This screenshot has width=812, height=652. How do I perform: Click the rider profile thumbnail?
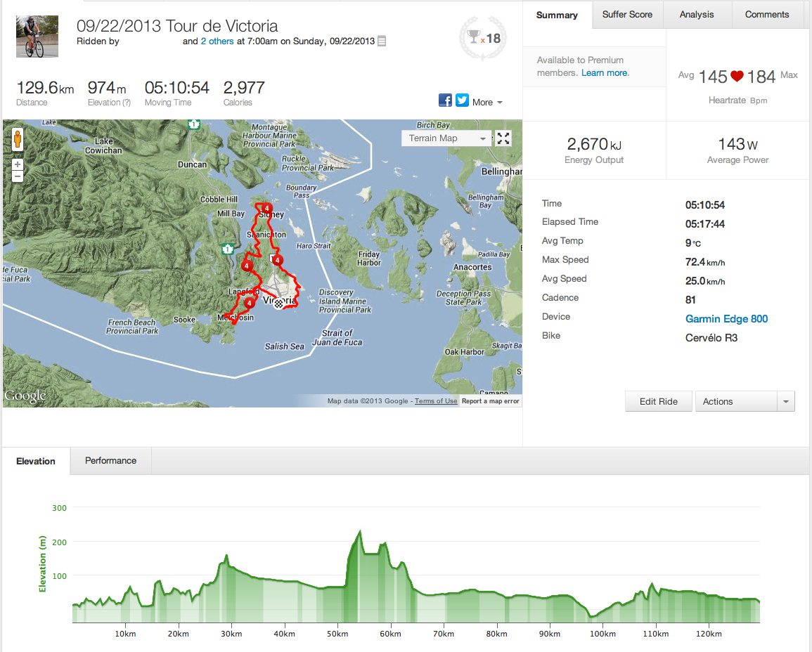[x=32, y=37]
